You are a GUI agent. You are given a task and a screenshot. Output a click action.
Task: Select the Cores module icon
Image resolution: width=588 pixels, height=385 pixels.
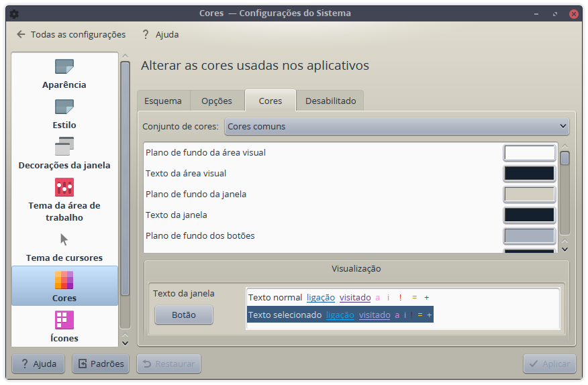point(64,286)
